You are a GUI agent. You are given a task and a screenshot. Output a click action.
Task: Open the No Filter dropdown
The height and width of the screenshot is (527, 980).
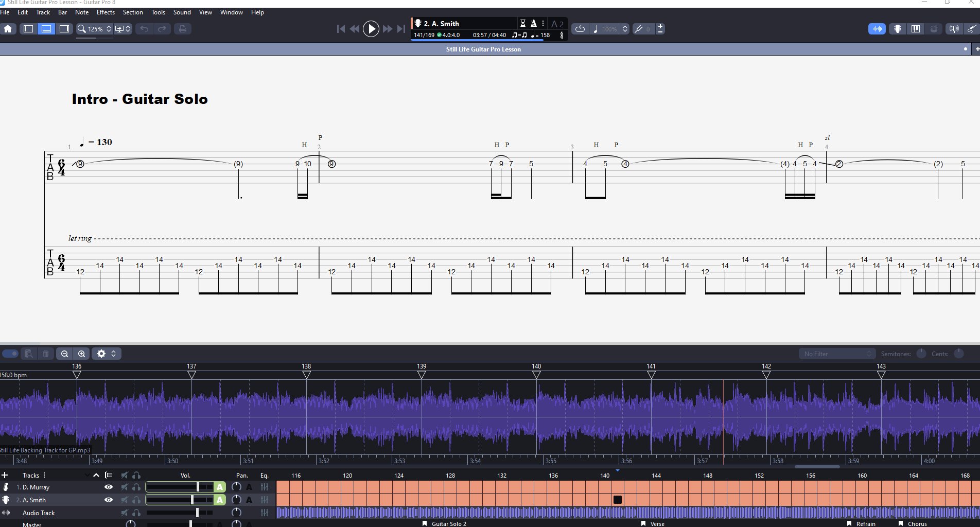[x=837, y=354]
